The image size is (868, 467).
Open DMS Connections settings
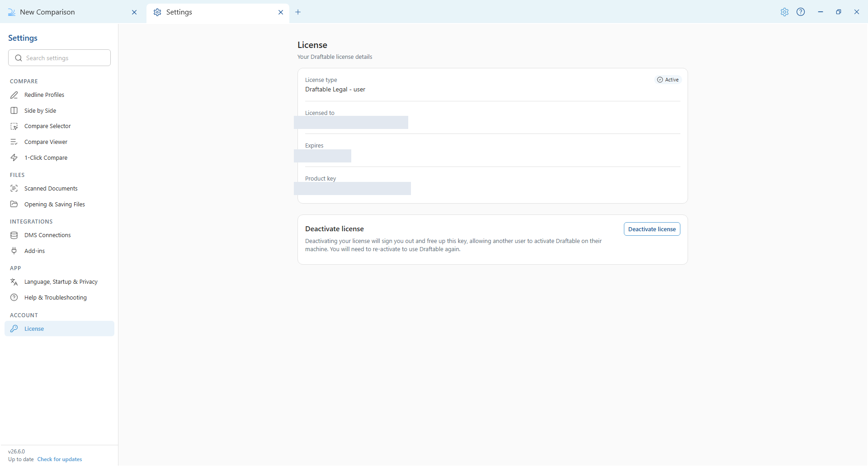coord(59,235)
